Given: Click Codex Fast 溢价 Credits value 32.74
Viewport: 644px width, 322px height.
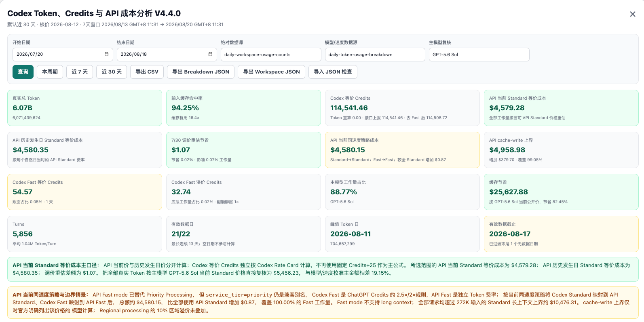Looking at the screenshot, I should click(x=181, y=192).
